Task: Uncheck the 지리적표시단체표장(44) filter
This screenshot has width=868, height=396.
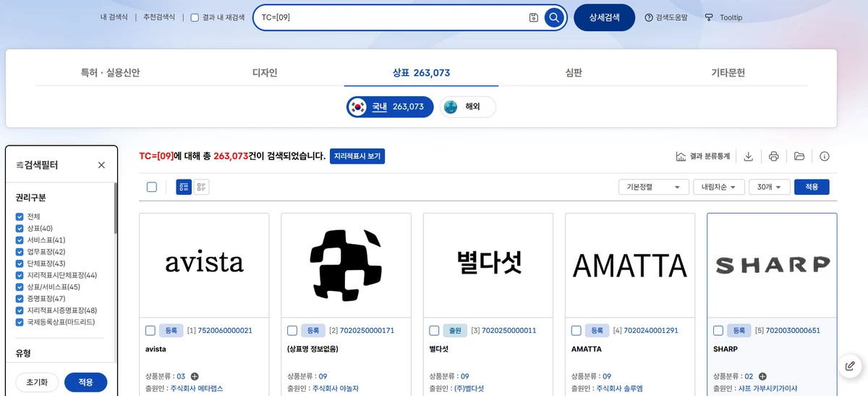Action: (20, 275)
